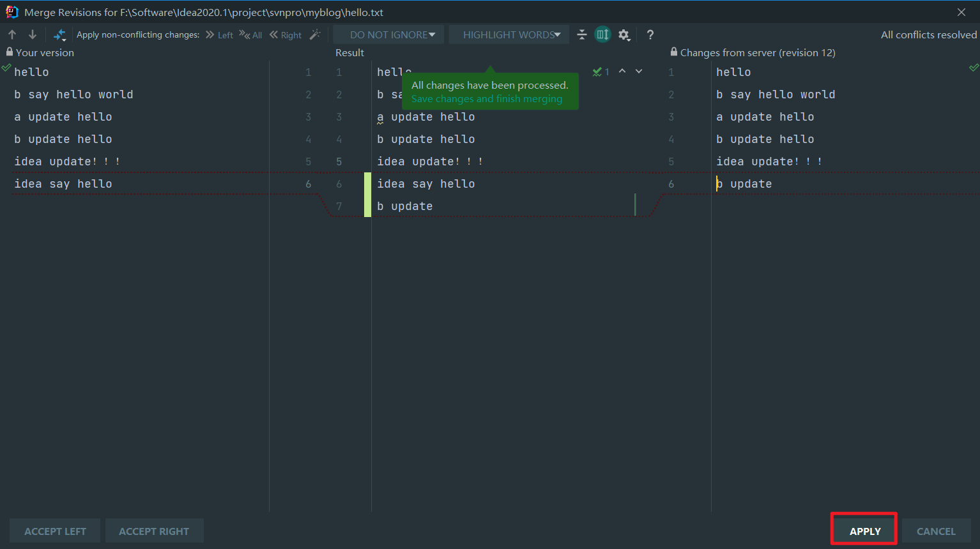Click 'b update hello' in Your version pane
This screenshot has width=980, height=549.
[63, 139]
